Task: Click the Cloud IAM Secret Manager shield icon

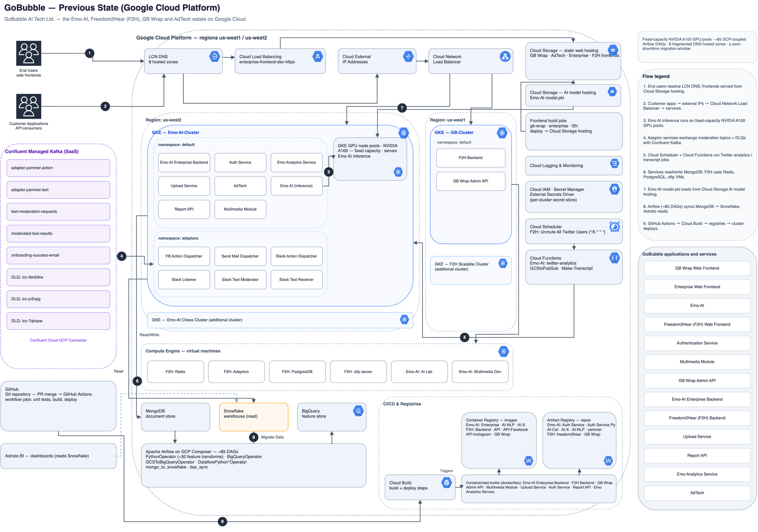Action: (x=614, y=189)
